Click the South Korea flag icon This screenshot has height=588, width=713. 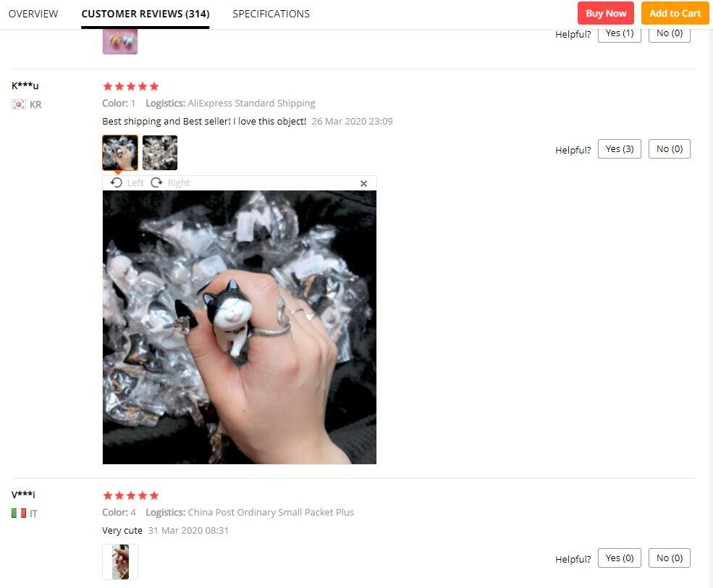[x=19, y=104]
